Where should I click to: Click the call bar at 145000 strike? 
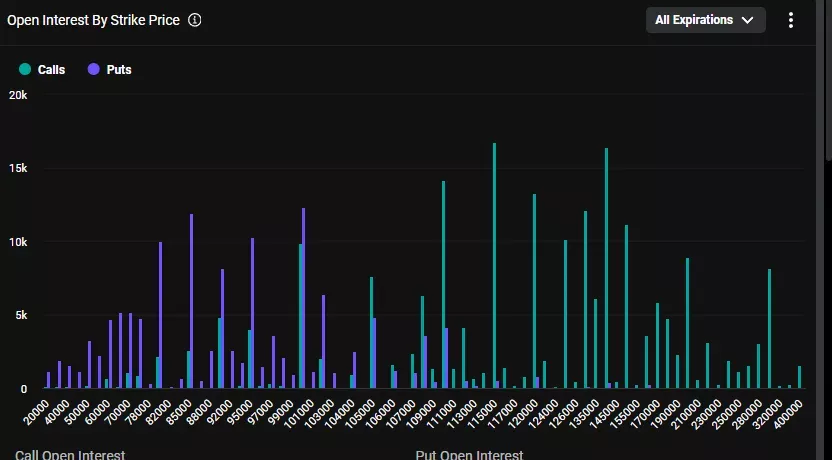coord(606,268)
